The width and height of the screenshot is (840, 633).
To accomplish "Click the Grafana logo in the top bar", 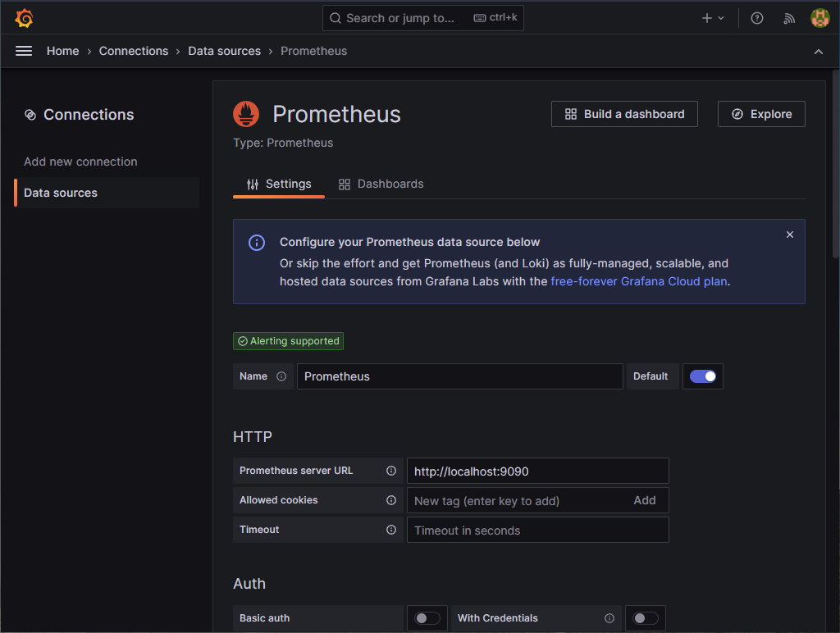I will coord(24,17).
